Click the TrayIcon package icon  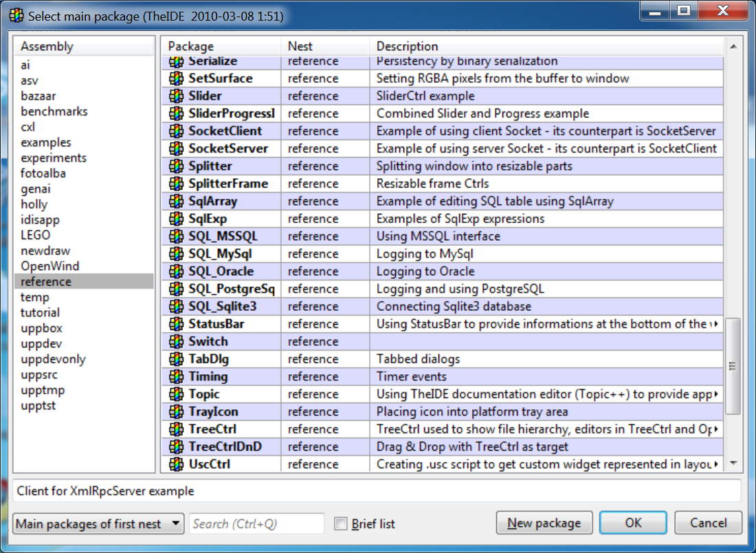coord(176,411)
